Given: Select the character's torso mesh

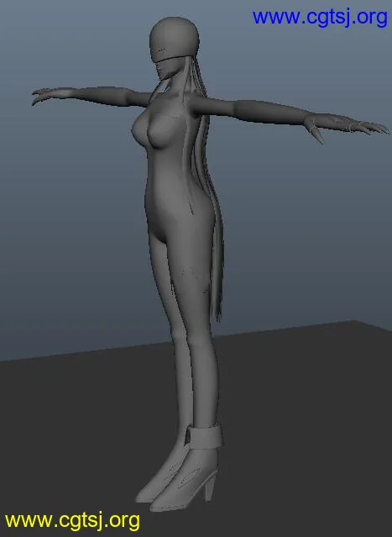Looking at the screenshot, I should click(171, 171).
